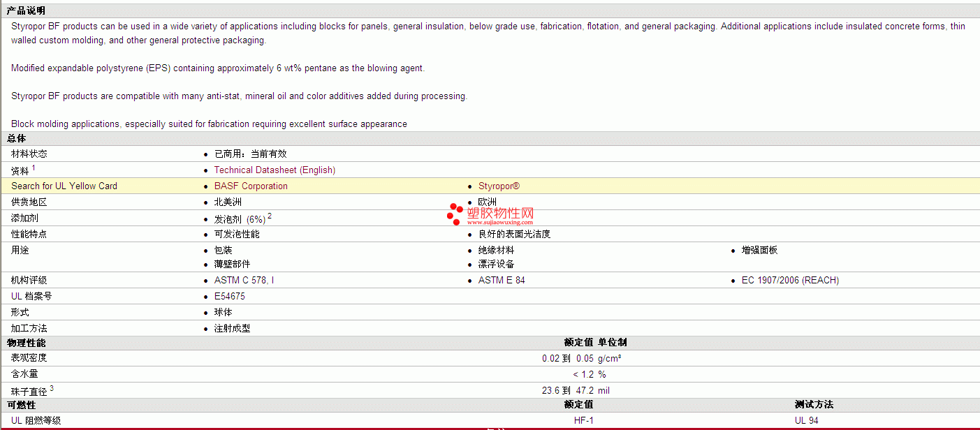Click the 注射成型 processing method value
Viewport: 980px width, 430px height.
pos(233,328)
